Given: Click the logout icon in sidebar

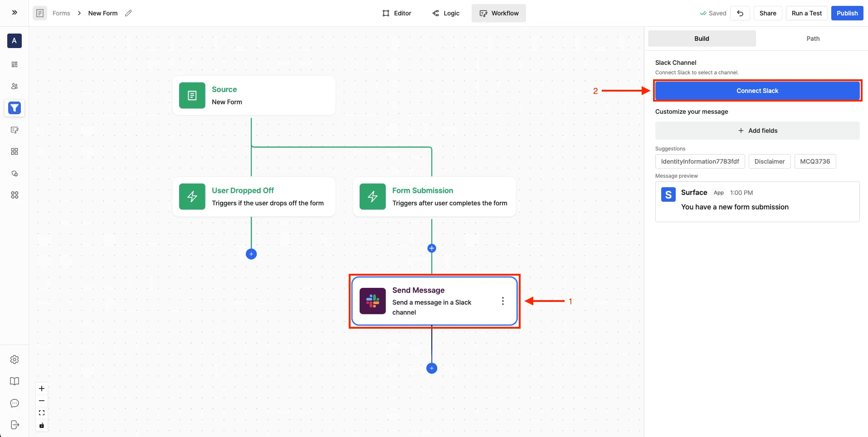Looking at the screenshot, I should click(x=15, y=425).
